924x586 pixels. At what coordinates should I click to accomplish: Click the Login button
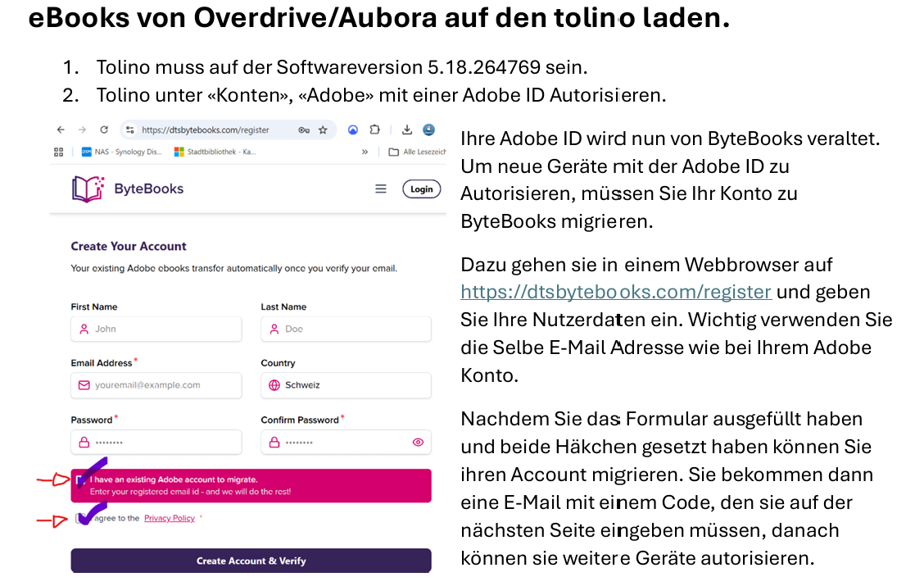pyautogui.click(x=421, y=189)
